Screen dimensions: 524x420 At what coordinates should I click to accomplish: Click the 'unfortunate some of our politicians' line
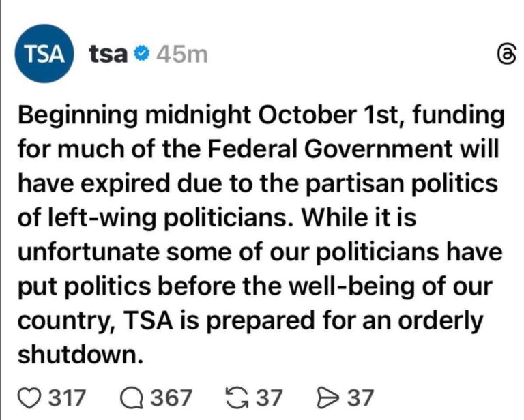click(260, 252)
